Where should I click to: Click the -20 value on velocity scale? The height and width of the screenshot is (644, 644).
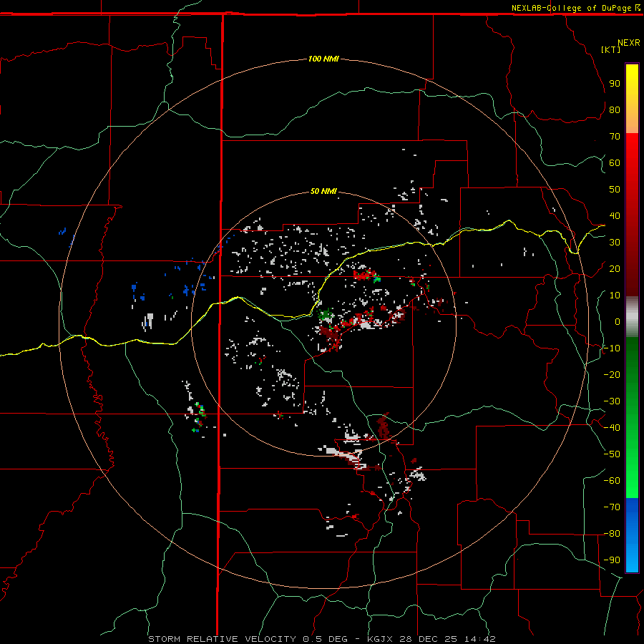point(612,374)
